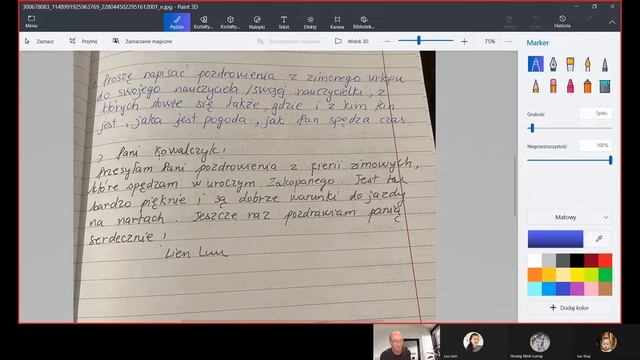The image size is (640, 360).
Task: Pick the light gray color swatch
Action: coord(549,260)
